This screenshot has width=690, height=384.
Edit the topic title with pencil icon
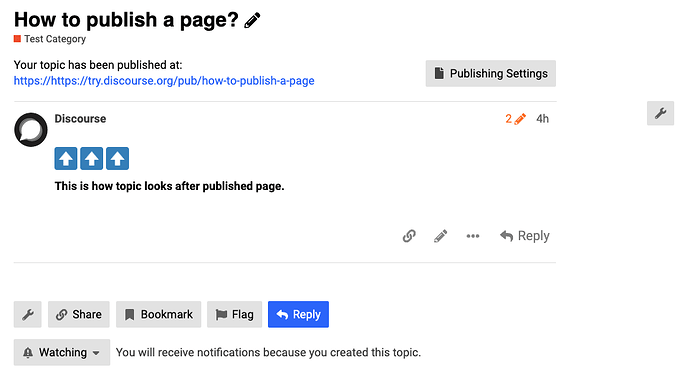pyautogui.click(x=252, y=20)
